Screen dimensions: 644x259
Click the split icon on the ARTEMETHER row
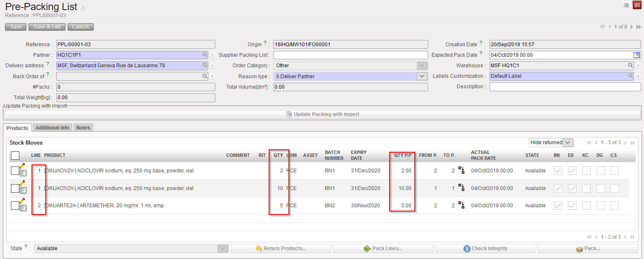(x=461, y=206)
